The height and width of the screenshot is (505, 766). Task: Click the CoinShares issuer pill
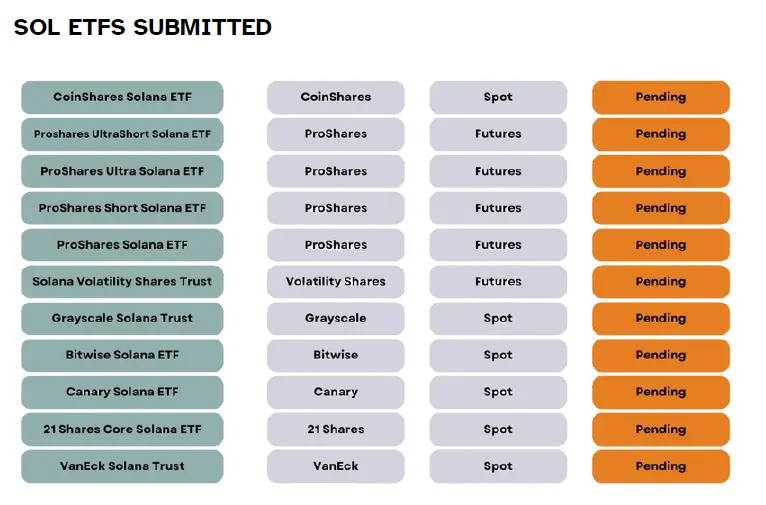[x=336, y=97]
